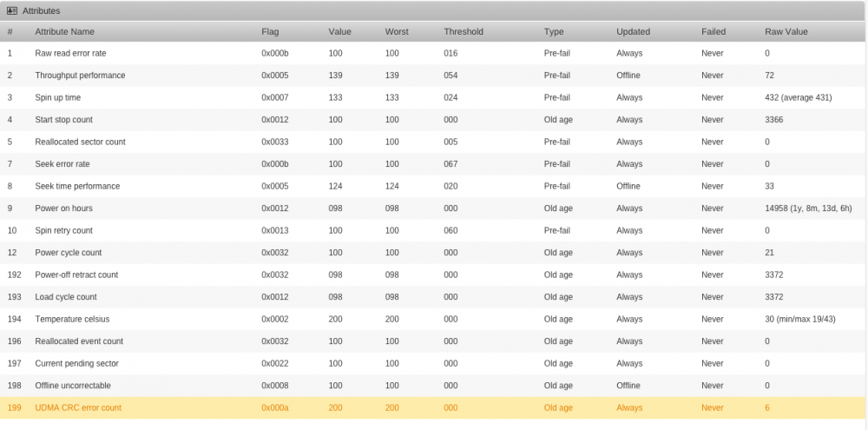Click the Type column header
Viewport: 868px width, 430px height.
[554, 31]
